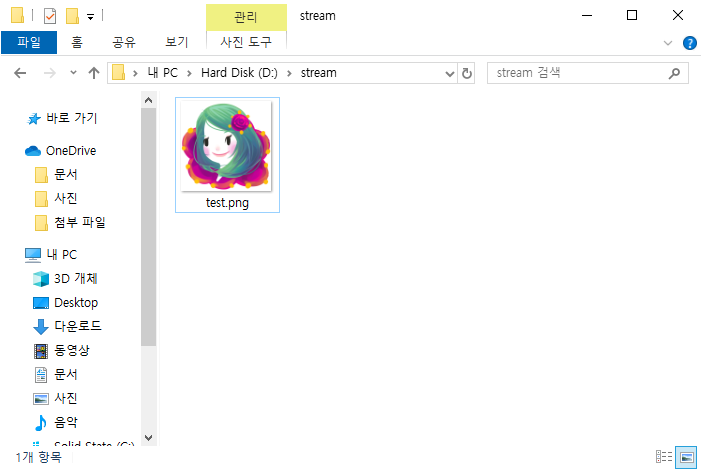The width and height of the screenshot is (701, 470).
Task: Go back with the left arrow
Action: pos(20,73)
